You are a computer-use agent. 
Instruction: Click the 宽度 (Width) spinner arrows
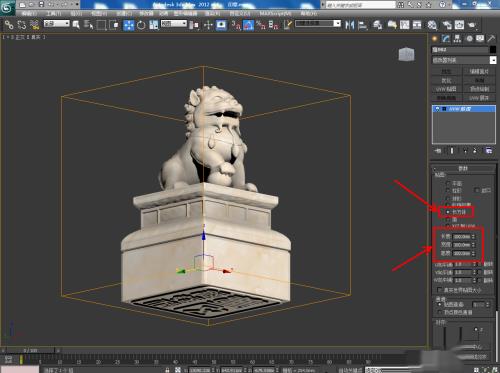(x=473, y=245)
